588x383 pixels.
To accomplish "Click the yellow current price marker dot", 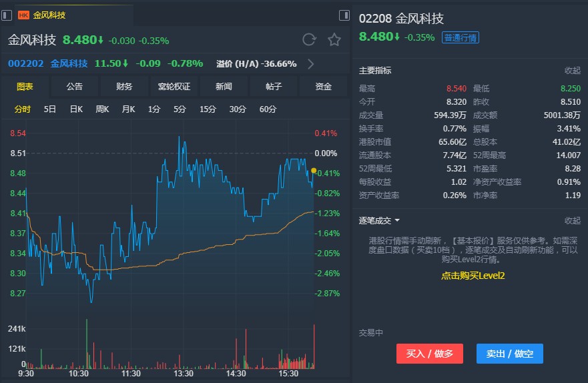I will pos(314,171).
